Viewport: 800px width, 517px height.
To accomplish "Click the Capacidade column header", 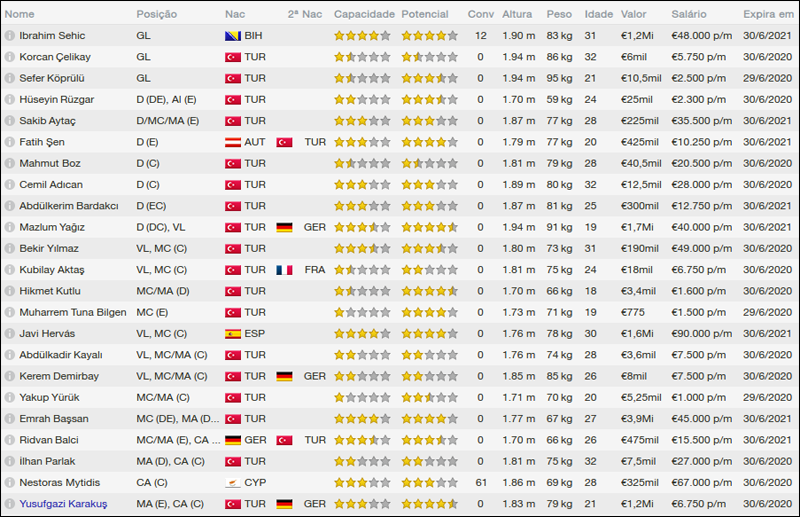I will [364, 15].
